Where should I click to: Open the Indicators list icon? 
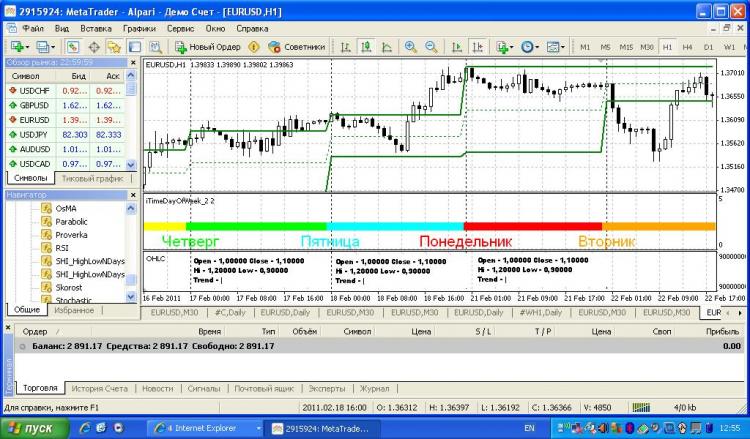tap(502, 47)
